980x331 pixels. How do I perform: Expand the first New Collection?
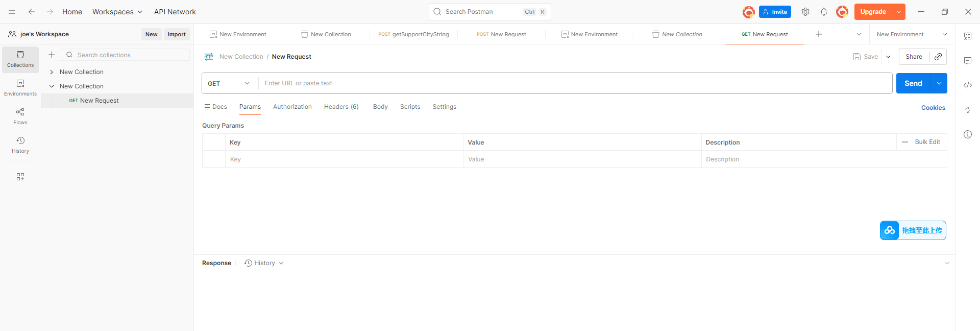tap(52, 72)
